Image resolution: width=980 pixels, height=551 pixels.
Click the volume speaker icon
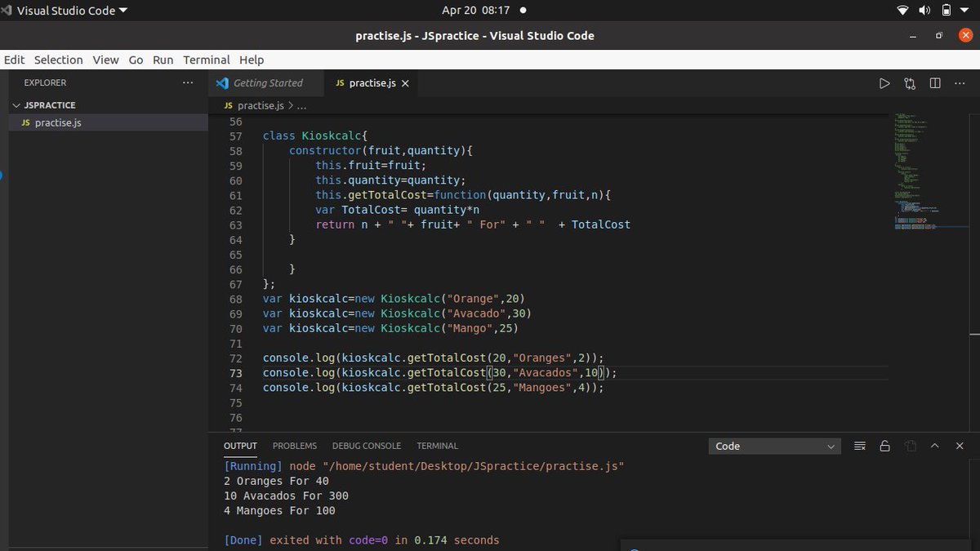coord(924,11)
